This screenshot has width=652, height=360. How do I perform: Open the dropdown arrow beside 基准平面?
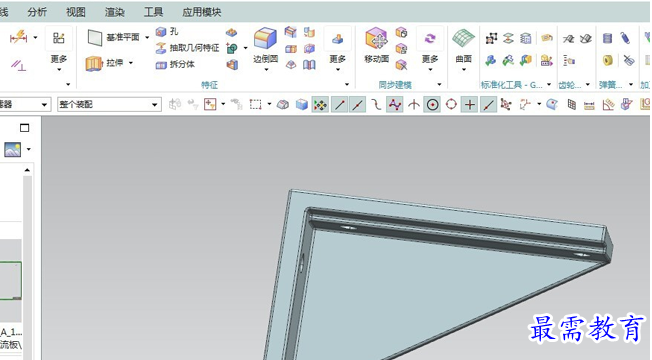[147, 37]
